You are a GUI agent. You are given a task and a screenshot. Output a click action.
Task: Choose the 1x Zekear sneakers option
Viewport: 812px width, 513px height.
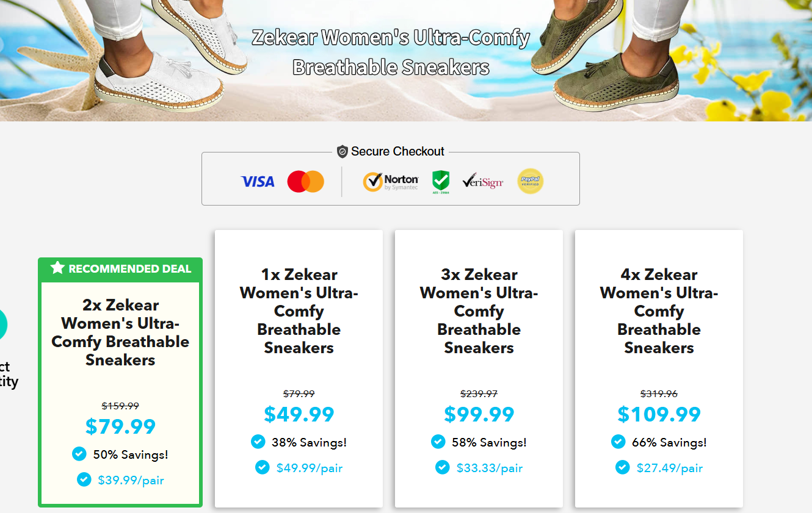point(299,311)
